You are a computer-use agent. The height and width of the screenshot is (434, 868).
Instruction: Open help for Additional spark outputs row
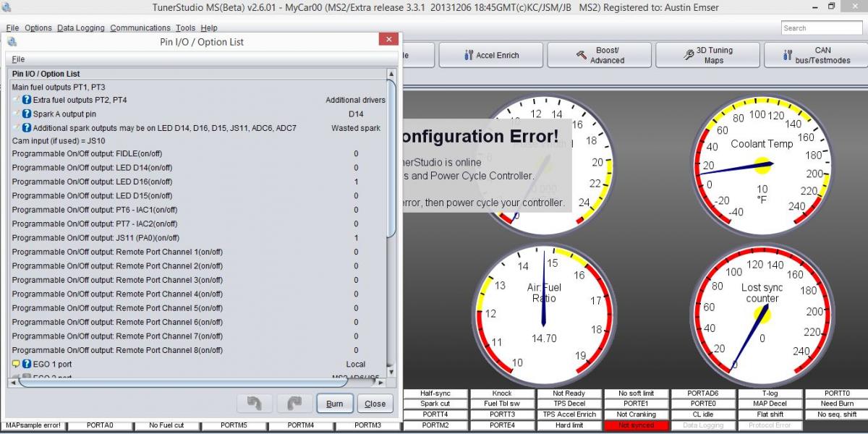27,128
